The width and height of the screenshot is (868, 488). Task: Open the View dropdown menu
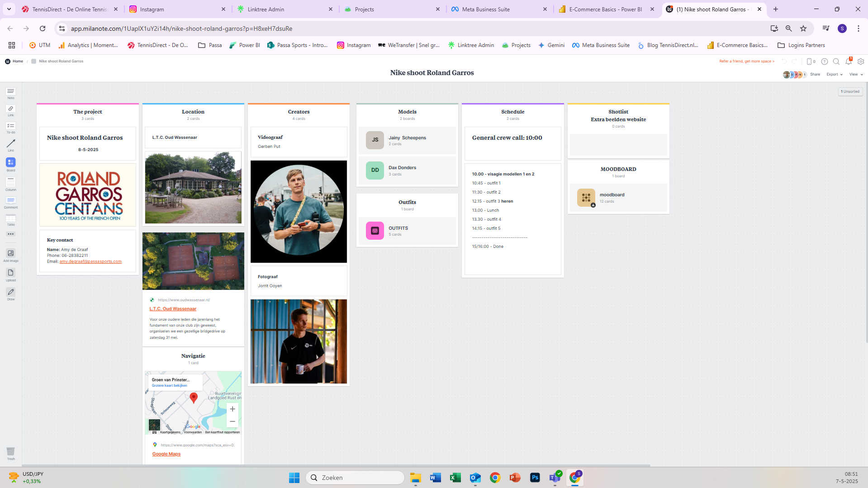click(x=856, y=75)
